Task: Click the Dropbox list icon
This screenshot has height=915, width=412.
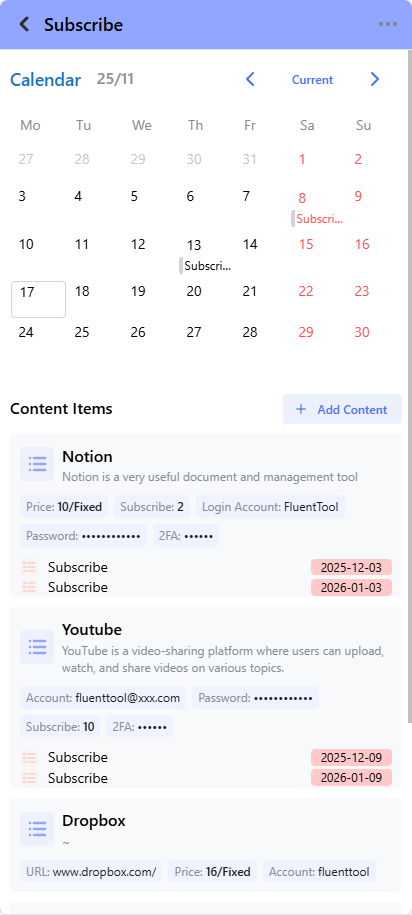Action: point(37,828)
